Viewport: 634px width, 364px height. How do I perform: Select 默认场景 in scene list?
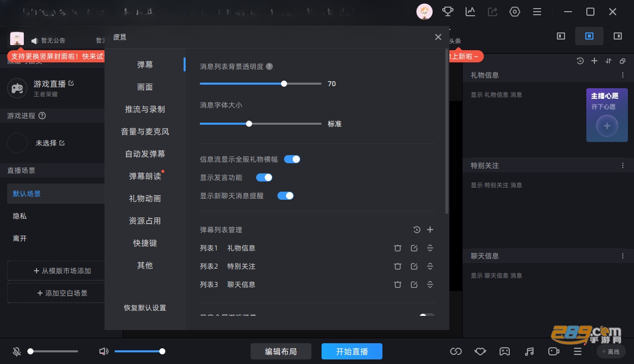(x=56, y=194)
